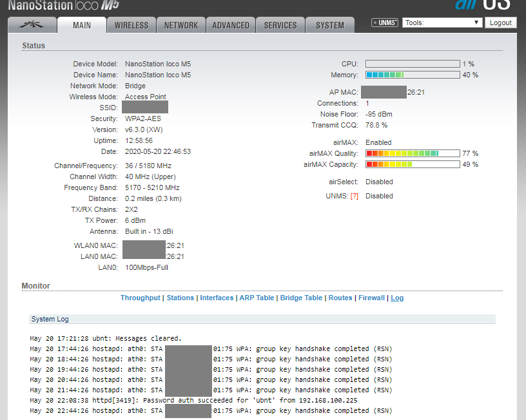This screenshot has width=526, height=420.
Task: Click the CPU usage bar
Action: pos(413,64)
